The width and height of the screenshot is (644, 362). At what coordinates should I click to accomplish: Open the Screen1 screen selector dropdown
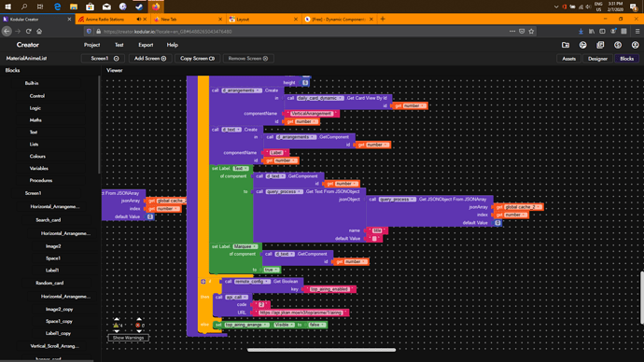[103, 58]
